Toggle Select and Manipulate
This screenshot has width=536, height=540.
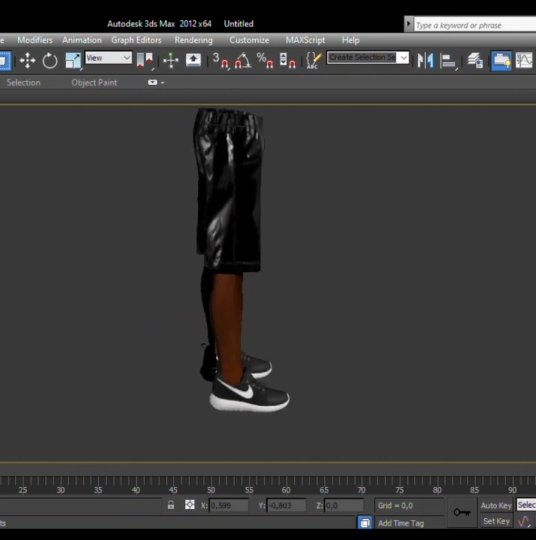(171, 60)
